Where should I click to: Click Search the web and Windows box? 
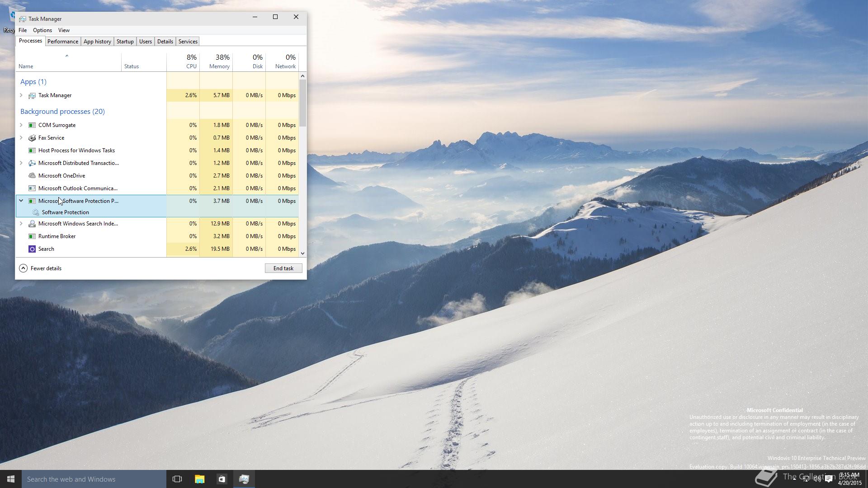pyautogui.click(x=94, y=479)
